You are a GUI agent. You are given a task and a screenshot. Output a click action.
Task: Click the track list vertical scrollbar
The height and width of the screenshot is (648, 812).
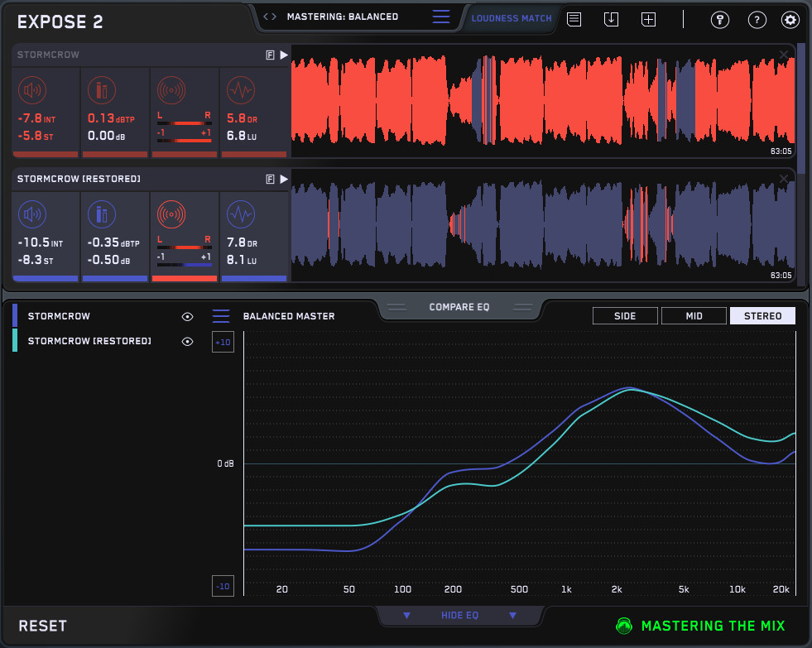click(801, 108)
